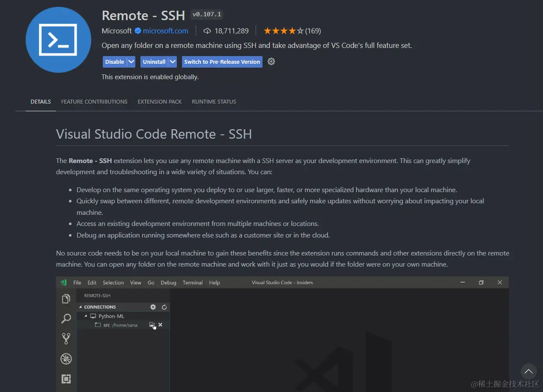Click the Microsoft publisher name
The image size is (543, 392).
(x=116, y=31)
